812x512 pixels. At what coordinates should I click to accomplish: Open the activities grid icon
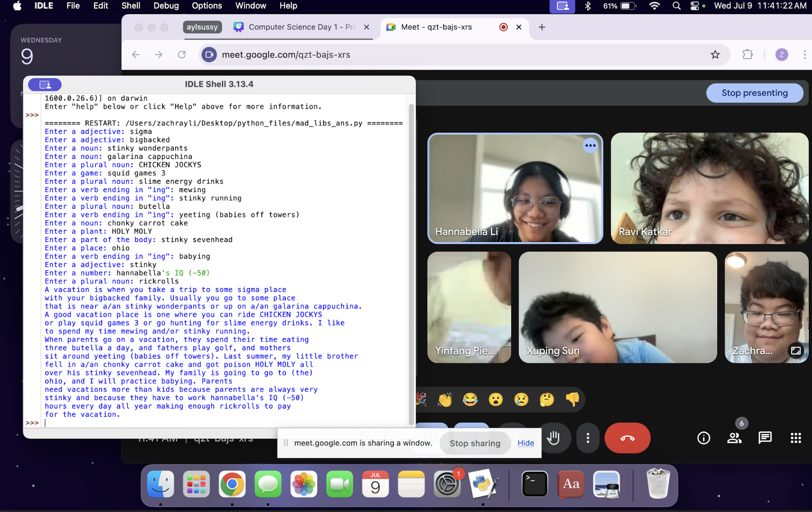(795, 438)
